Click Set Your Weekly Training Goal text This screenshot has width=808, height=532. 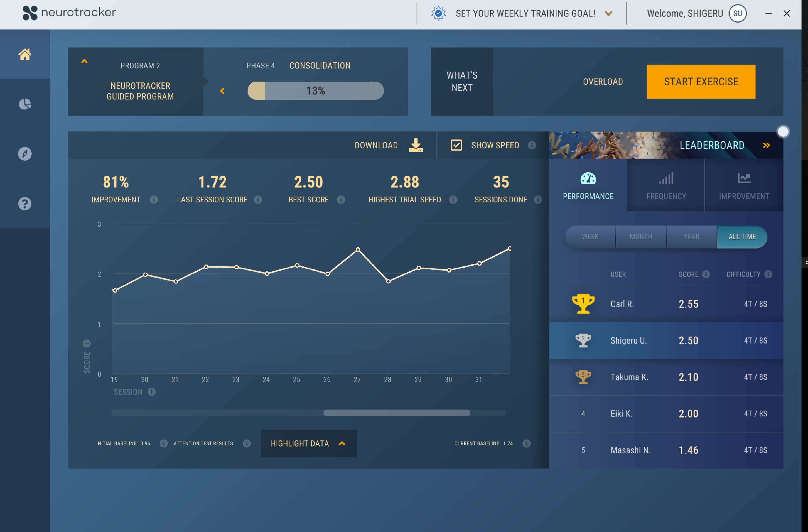click(525, 14)
